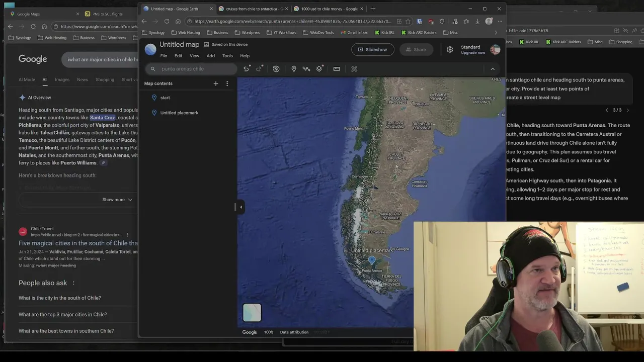This screenshot has height=362, width=644.
Task: Open 'Five magical cities in the south of Chile' result
Action: point(78,243)
